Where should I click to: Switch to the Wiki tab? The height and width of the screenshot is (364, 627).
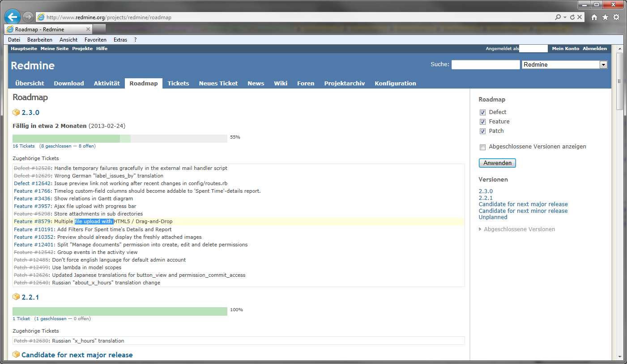(281, 83)
